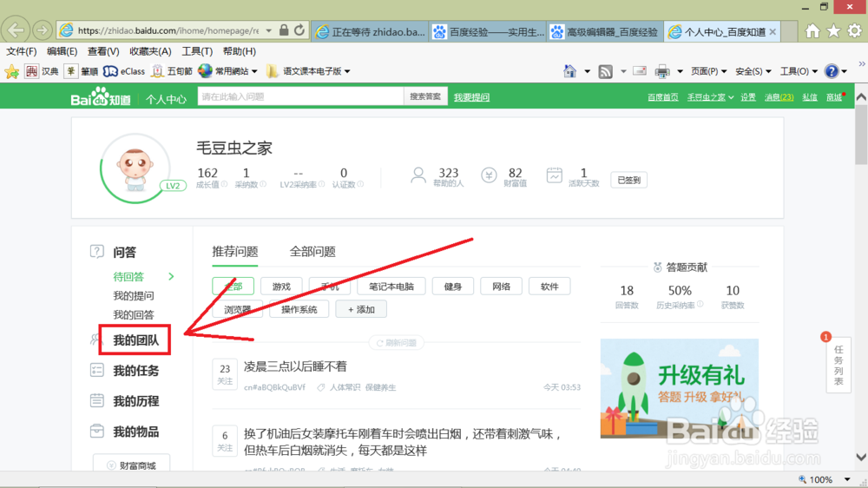Open the browser Home icon at top right

tap(812, 31)
